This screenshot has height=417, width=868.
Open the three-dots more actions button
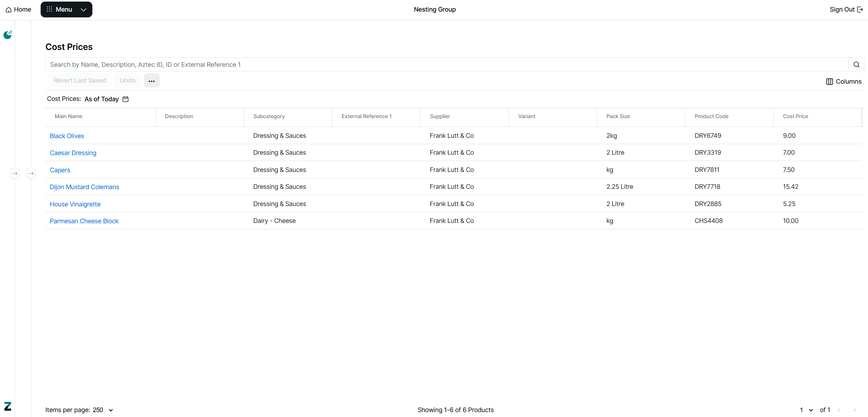(152, 81)
